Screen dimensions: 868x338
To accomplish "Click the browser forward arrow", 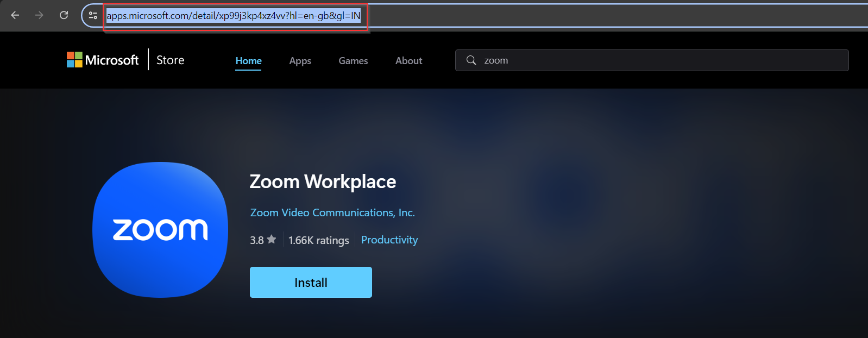I will tap(39, 15).
